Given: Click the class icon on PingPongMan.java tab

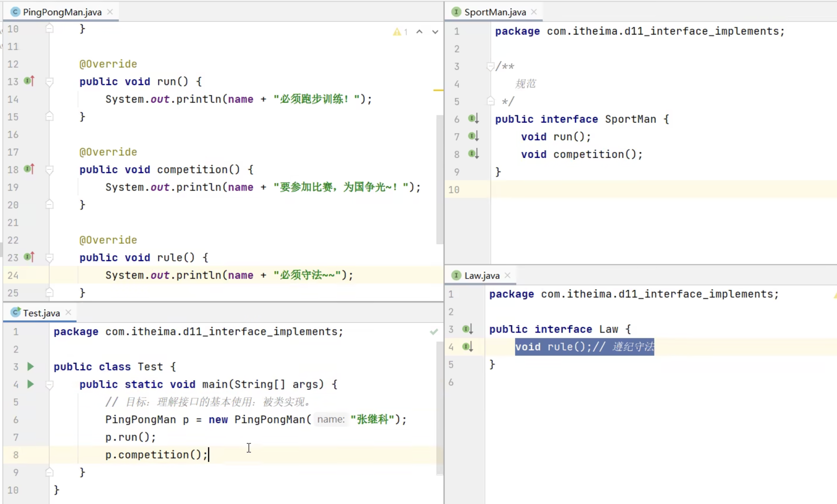Looking at the screenshot, I should (x=15, y=12).
